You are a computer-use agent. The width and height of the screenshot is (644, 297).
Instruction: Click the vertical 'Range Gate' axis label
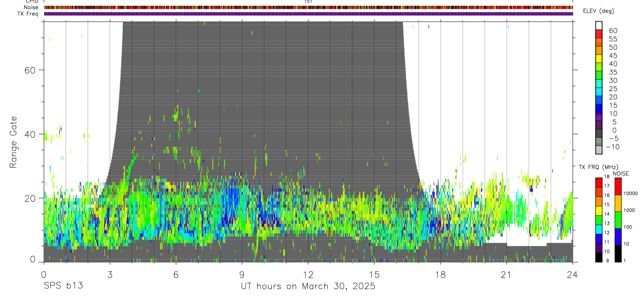(13, 142)
